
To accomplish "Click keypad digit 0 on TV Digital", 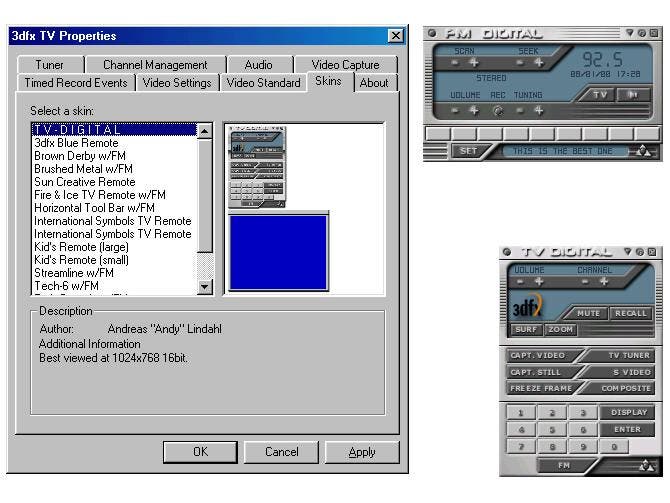I will tap(614, 447).
